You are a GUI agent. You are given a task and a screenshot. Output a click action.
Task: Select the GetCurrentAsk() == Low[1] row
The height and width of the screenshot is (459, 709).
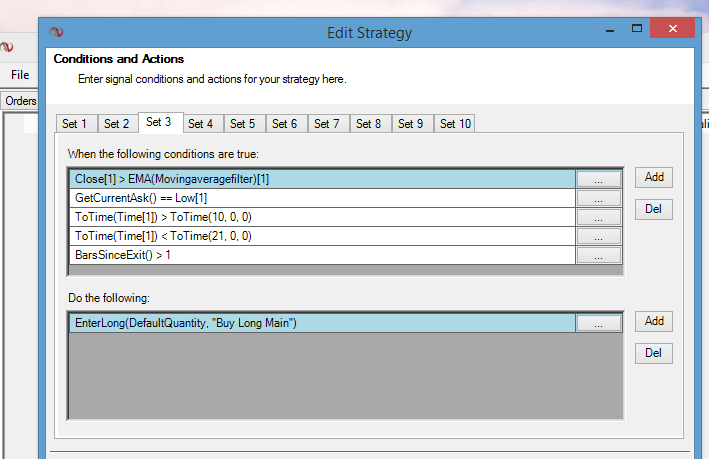pyautogui.click(x=320, y=199)
